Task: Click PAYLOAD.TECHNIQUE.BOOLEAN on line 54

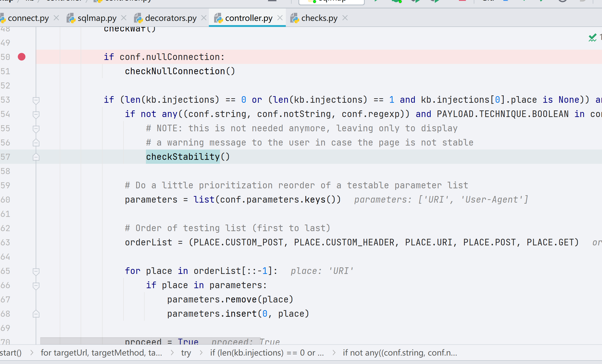Action: tap(503, 114)
